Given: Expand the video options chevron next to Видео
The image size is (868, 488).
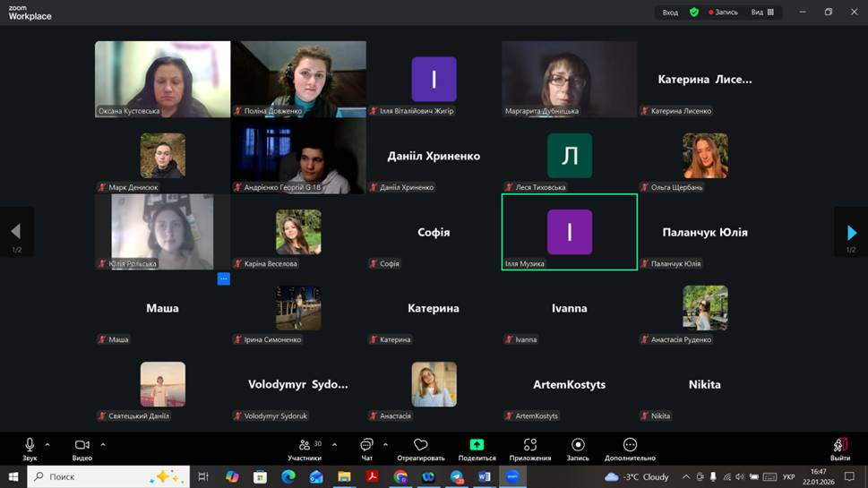Looking at the screenshot, I should coord(103,444).
